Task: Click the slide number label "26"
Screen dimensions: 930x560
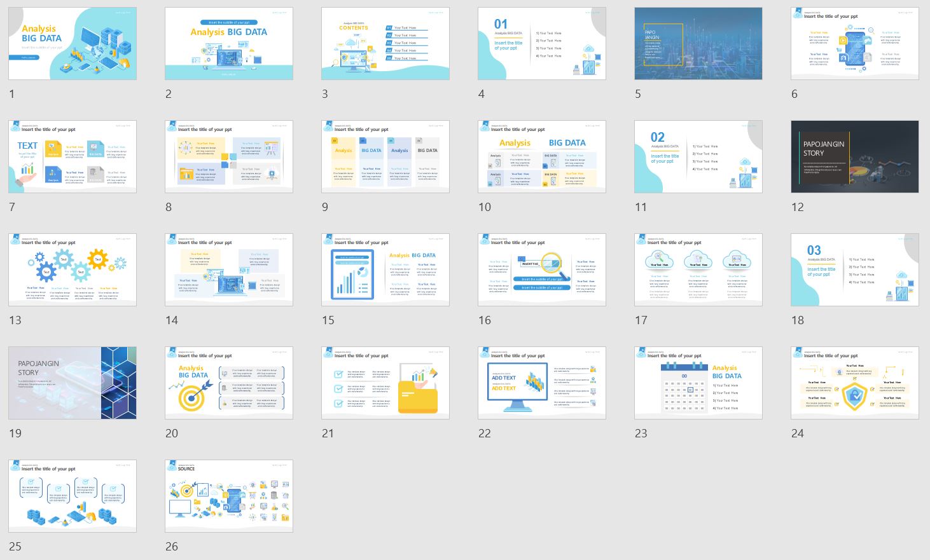Action: click(x=172, y=547)
